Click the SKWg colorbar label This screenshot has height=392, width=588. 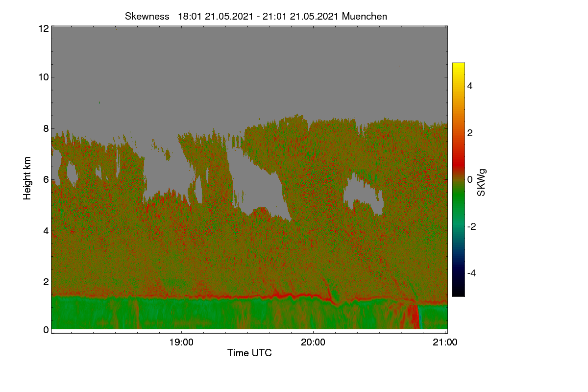[x=481, y=182]
